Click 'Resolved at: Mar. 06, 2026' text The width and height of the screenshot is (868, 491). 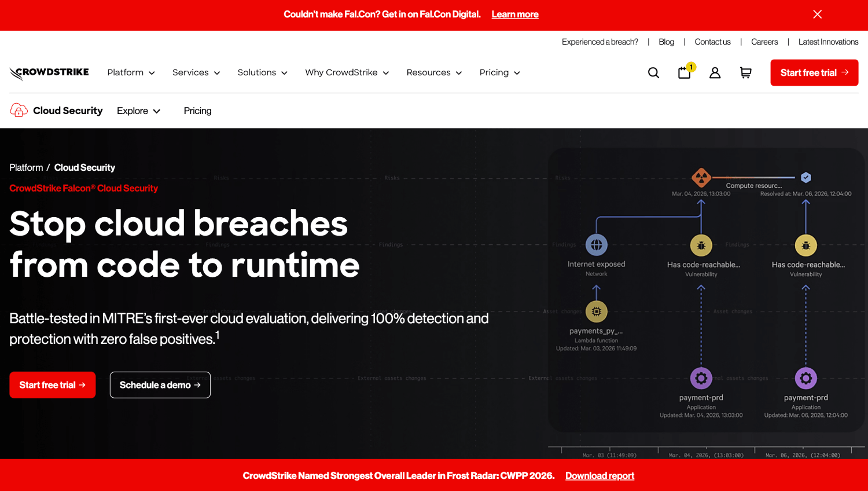(x=806, y=194)
